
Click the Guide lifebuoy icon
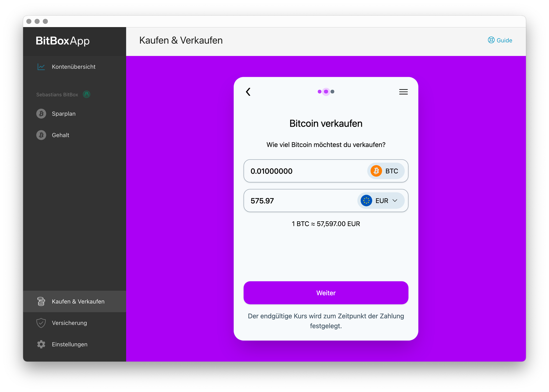[491, 40]
